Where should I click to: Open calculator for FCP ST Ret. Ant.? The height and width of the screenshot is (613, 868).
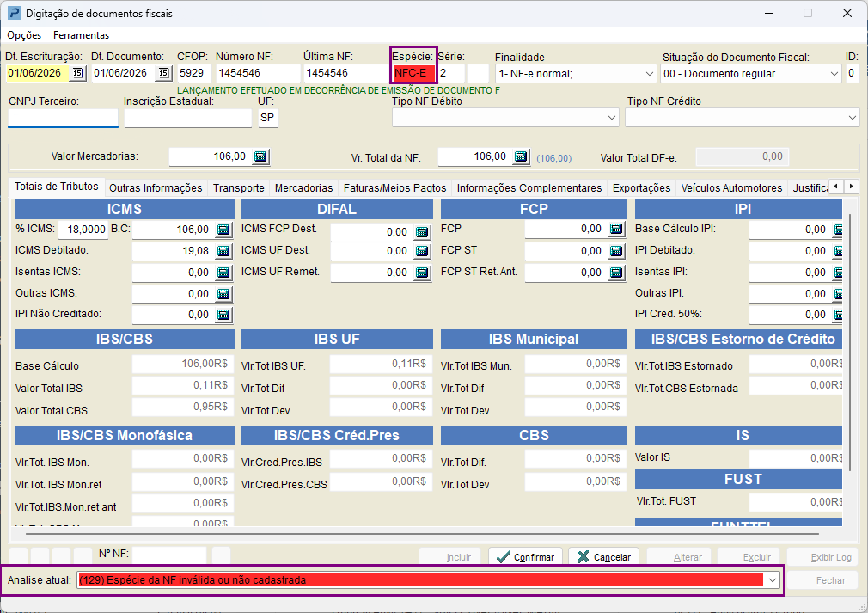[x=616, y=273]
